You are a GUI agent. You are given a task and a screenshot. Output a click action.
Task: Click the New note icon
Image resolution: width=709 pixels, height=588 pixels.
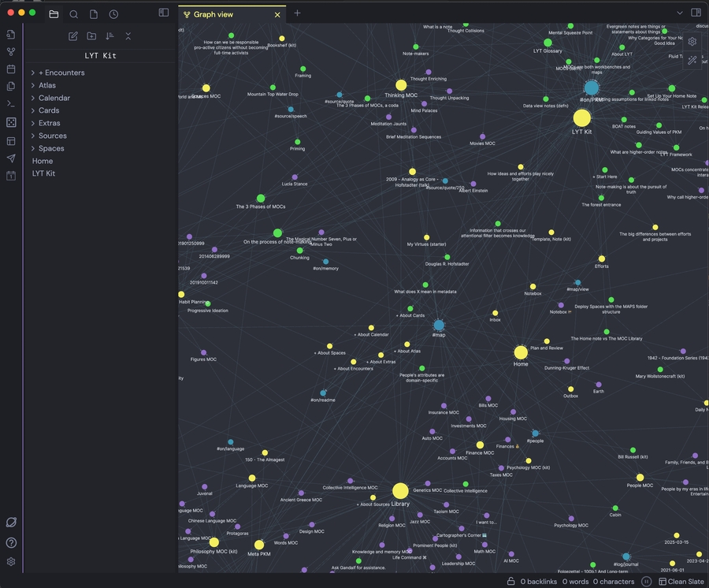click(x=73, y=36)
